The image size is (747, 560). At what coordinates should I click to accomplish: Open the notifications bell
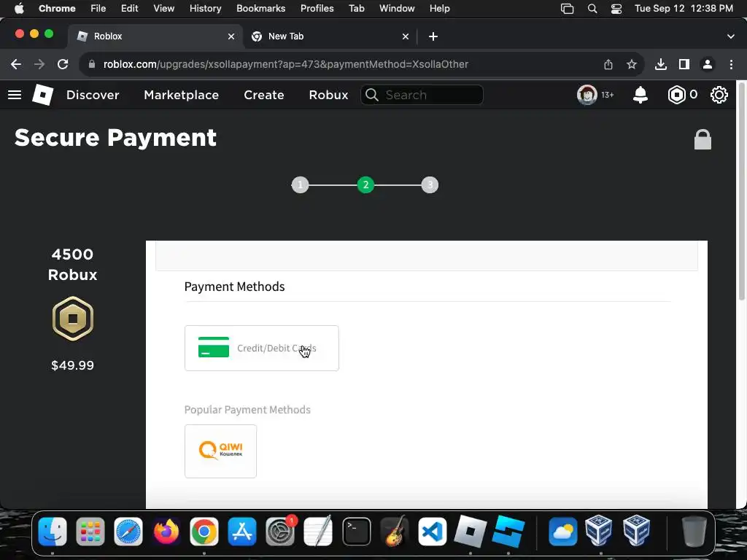[x=640, y=95]
